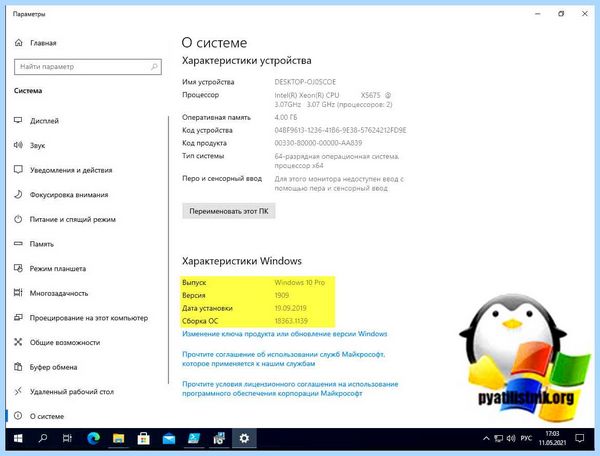Select the version value 1909

point(281,295)
